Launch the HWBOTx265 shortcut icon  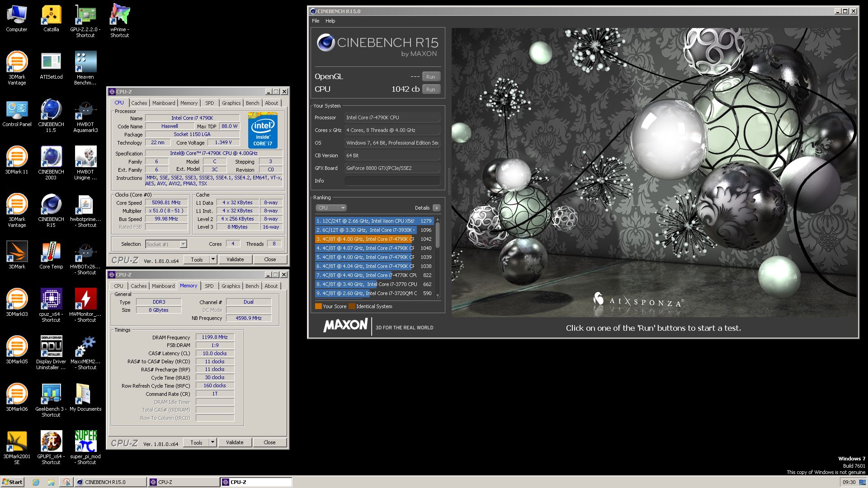[85, 258]
